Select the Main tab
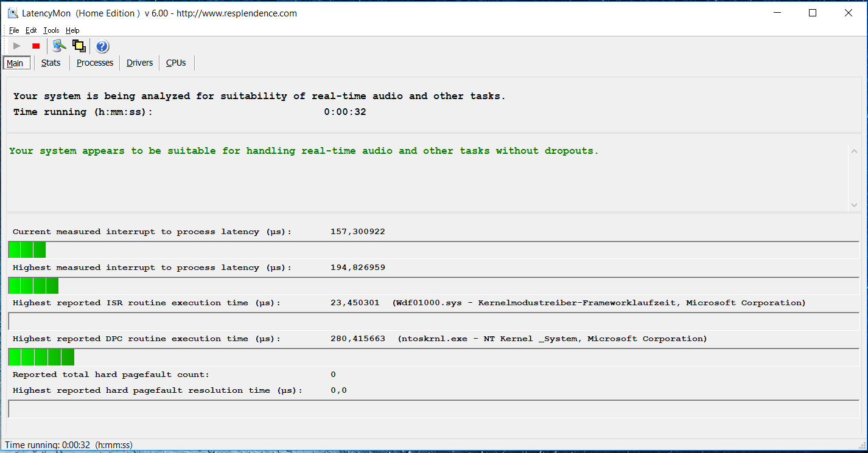This screenshot has width=868, height=453. click(x=15, y=63)
